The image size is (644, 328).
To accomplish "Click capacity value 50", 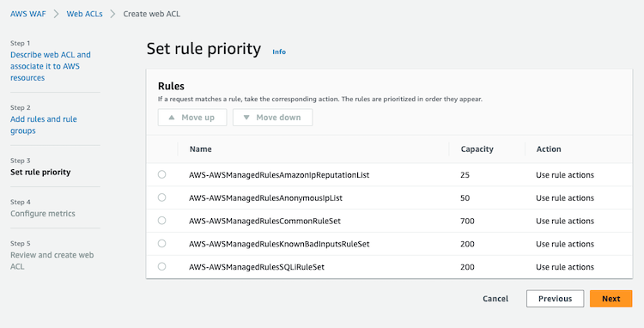I will (465, 197).
